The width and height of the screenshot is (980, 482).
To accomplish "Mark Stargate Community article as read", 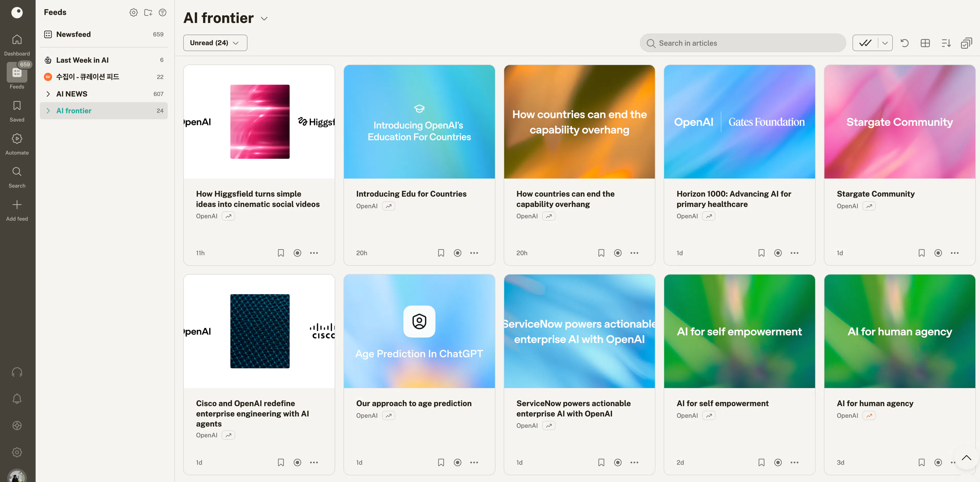I will pyautogui.click(x=938, y=253).
